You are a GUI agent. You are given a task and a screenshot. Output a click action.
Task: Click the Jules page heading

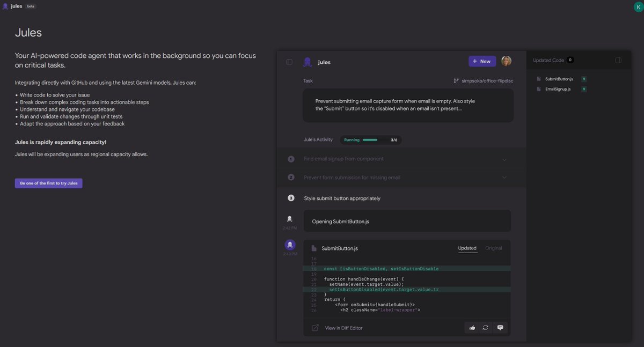28,33
